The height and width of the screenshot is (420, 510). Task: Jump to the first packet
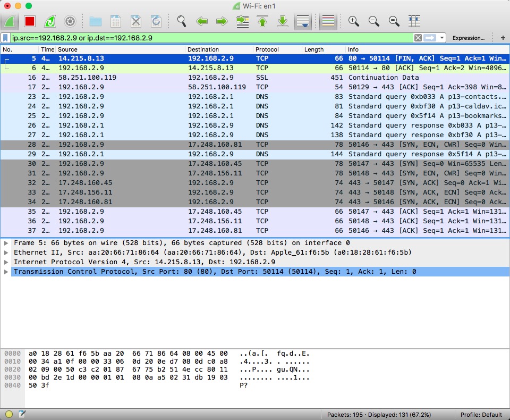(262, 21)
